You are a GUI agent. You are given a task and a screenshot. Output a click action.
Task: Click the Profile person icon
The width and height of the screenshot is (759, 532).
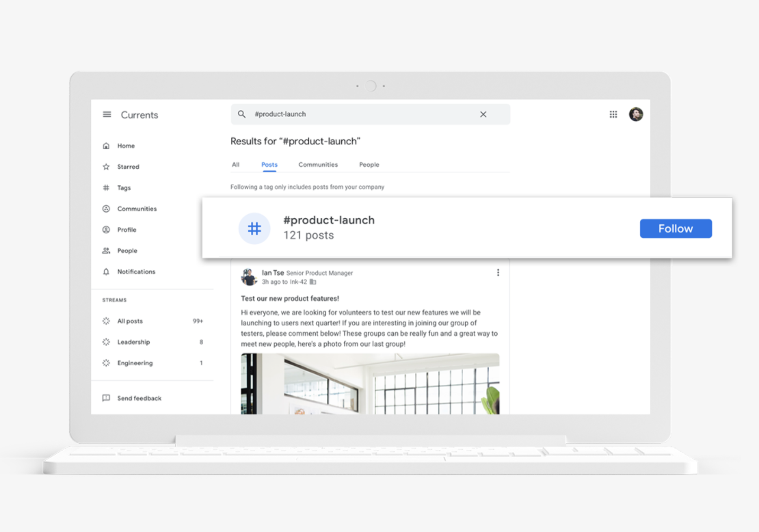pos(106,230)
